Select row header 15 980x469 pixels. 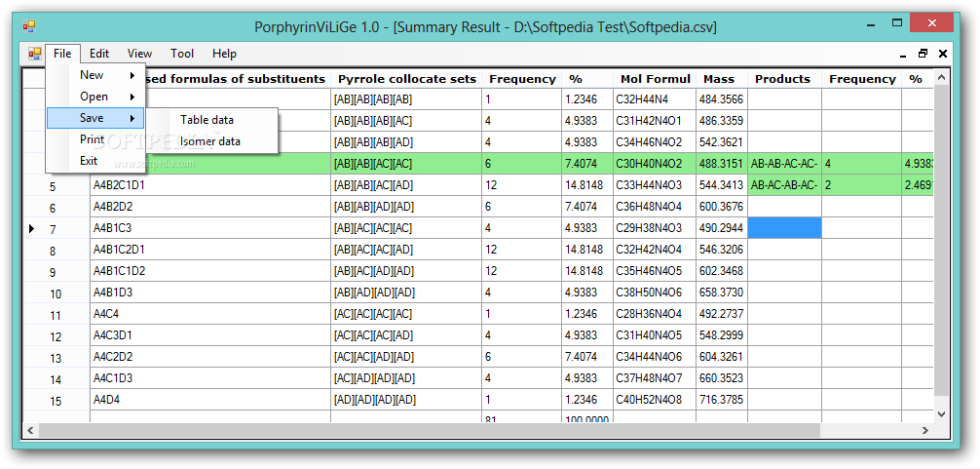[57, 401]
